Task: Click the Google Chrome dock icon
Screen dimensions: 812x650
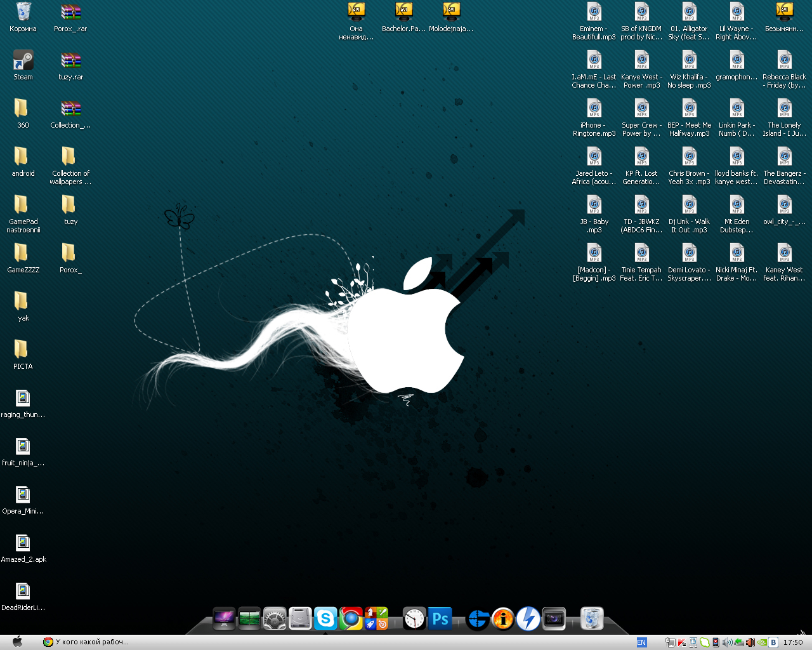Action: [x=351, y=618]
